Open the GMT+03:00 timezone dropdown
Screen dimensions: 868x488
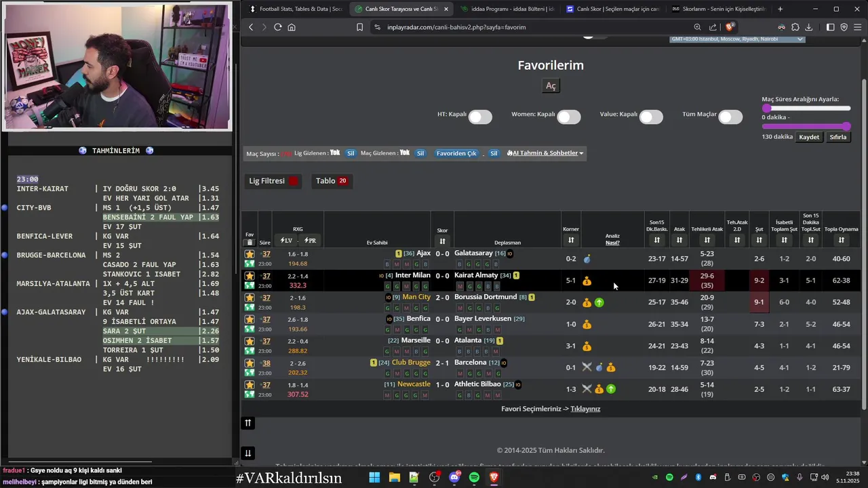737,39
